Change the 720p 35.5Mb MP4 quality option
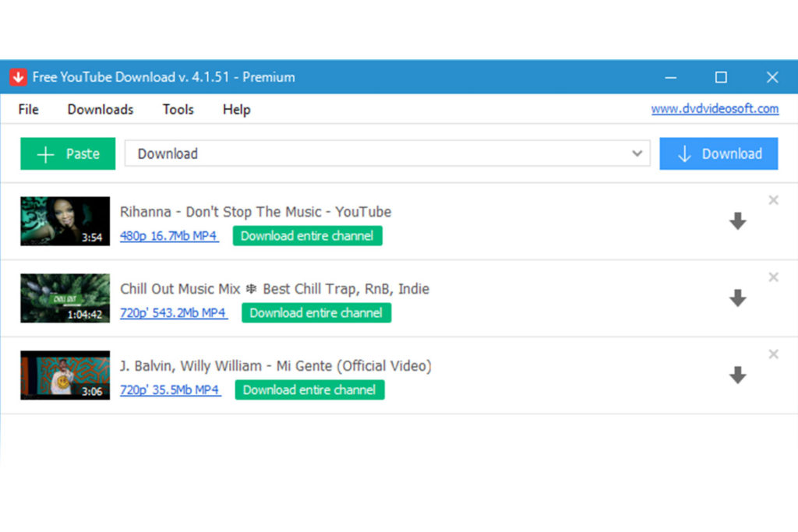The width and height of the screenshot is (798, 532). pos(171,390)
